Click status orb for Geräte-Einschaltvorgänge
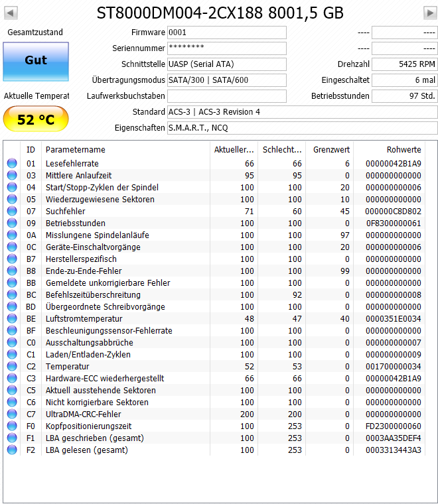Viewport: 438px width, 504px height. [12, 247]
